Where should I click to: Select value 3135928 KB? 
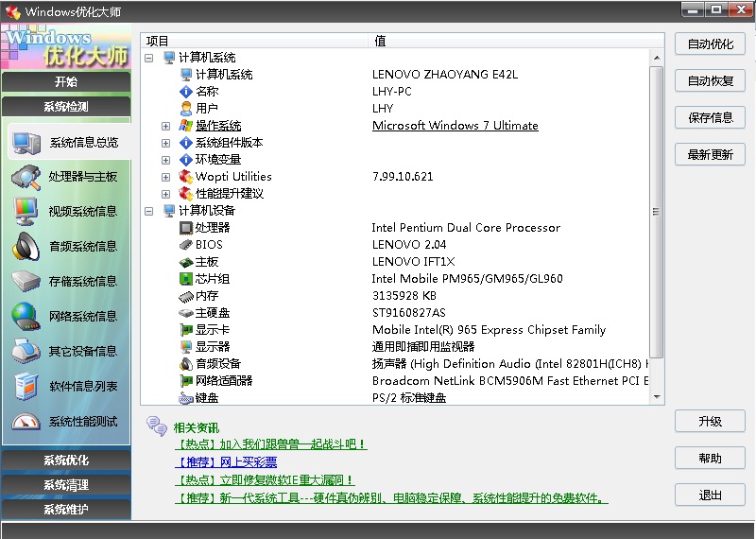tap(404, 296)
